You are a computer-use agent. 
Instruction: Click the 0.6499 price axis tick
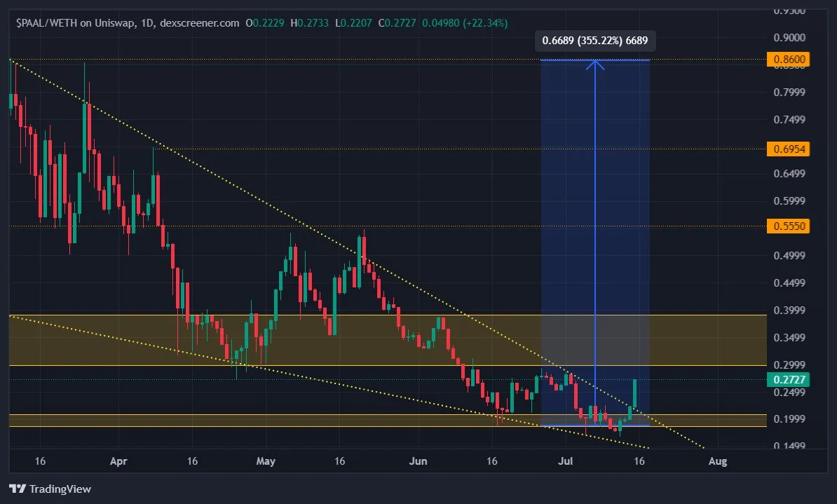pyautogui.click(x=789, y=174)
